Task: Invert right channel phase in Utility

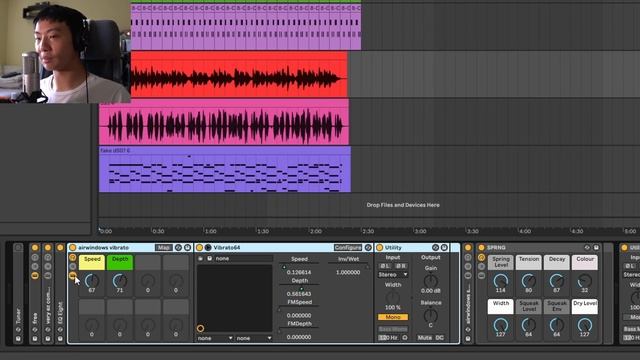Action: 401,266
